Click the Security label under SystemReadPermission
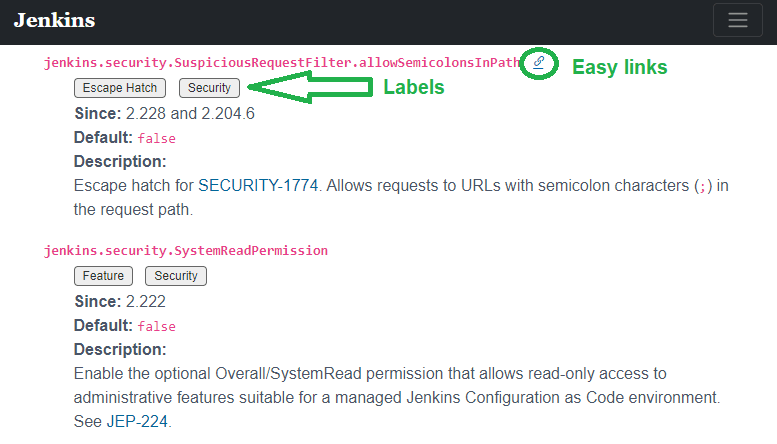Viewport: 777px width, 444px height. [176, 276]
